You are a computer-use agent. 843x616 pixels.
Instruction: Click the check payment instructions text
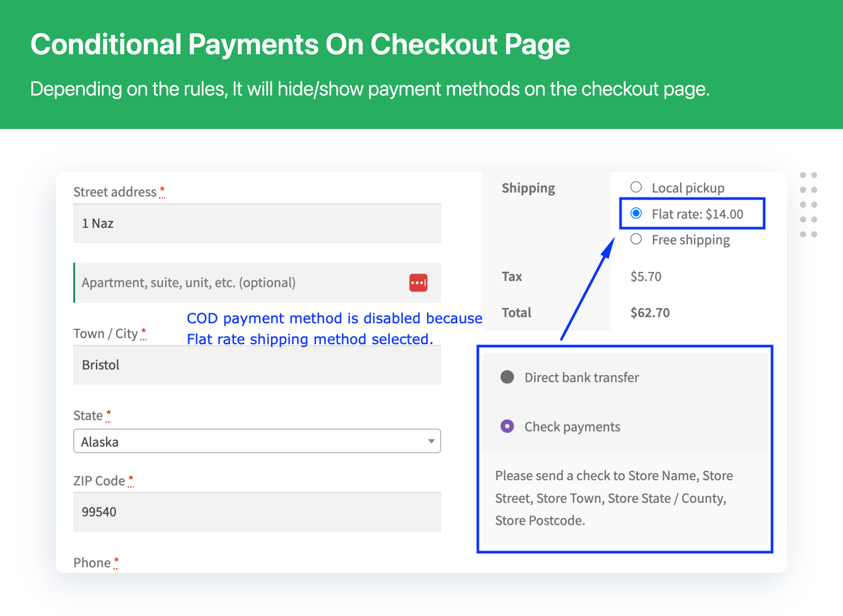614,498
